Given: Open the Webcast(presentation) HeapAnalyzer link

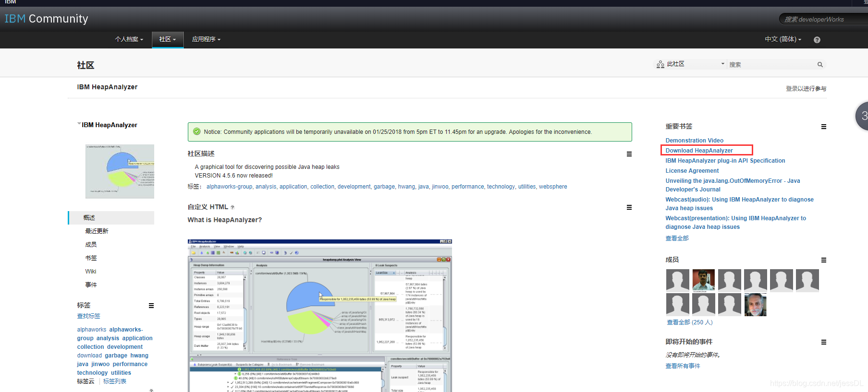Looking at the screenshot, I should [735, 223].
